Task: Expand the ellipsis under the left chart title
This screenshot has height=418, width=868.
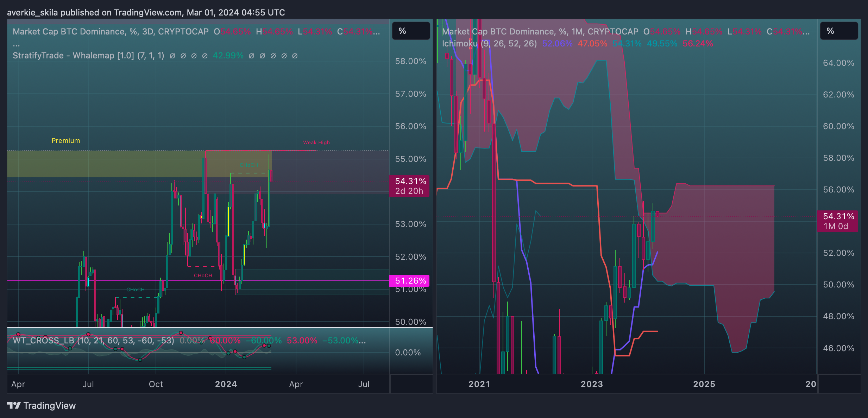Action: pyautogui.click(x=16, y=45)
